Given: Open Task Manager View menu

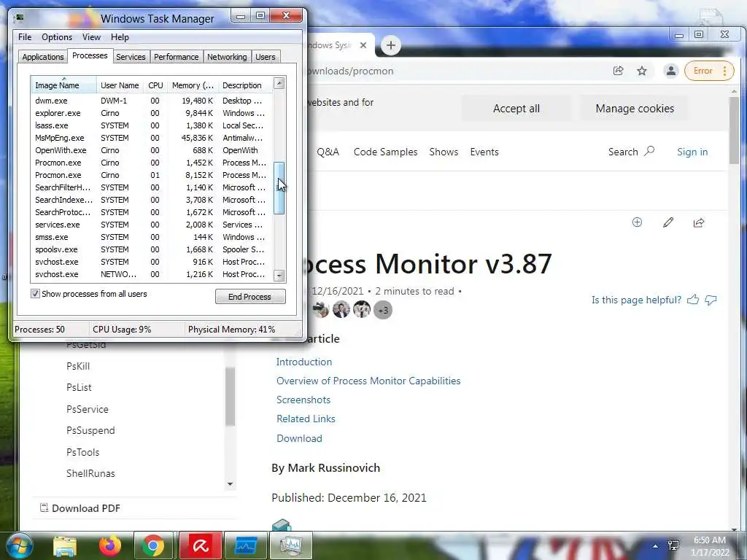Looking at the screenshot, I should 91,37.
